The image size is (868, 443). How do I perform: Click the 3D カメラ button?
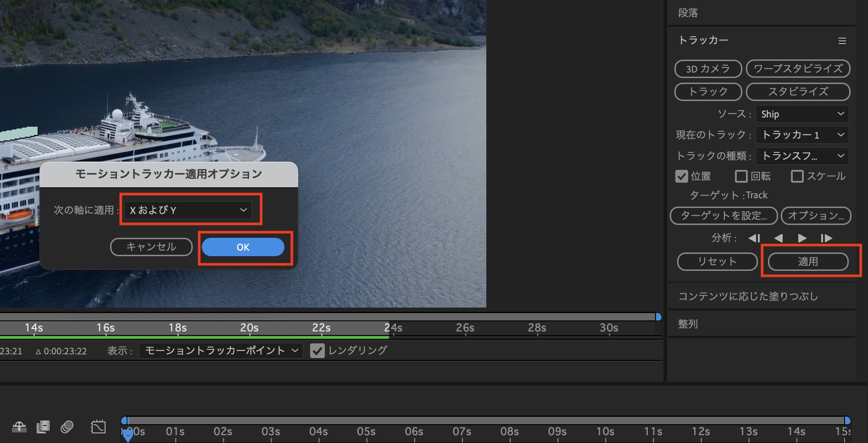tap(708, 69)
